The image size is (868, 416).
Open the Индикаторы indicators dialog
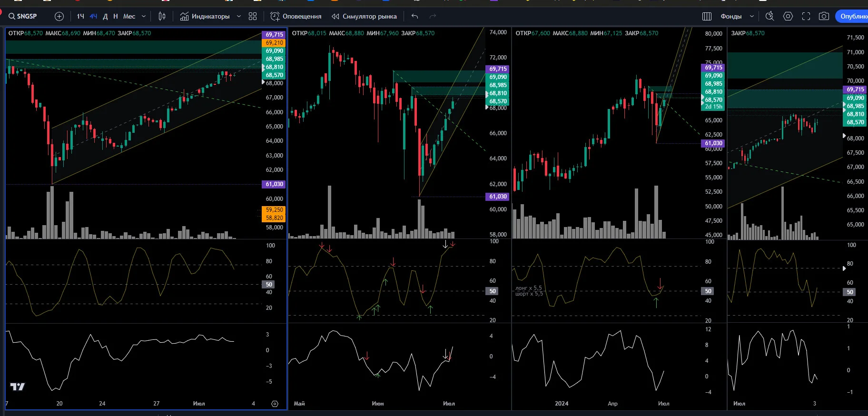(205, 16)
